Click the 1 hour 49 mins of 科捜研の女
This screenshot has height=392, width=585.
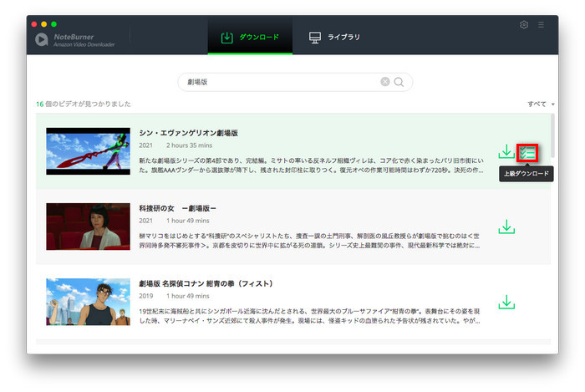coord(188,221)
